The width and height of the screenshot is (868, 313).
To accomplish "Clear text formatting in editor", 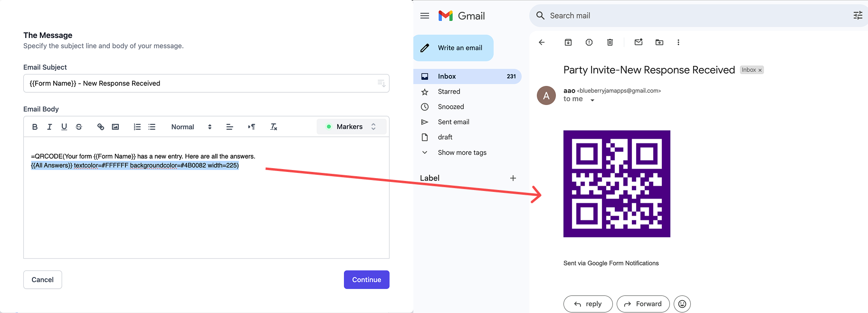I will coord(274,127).
